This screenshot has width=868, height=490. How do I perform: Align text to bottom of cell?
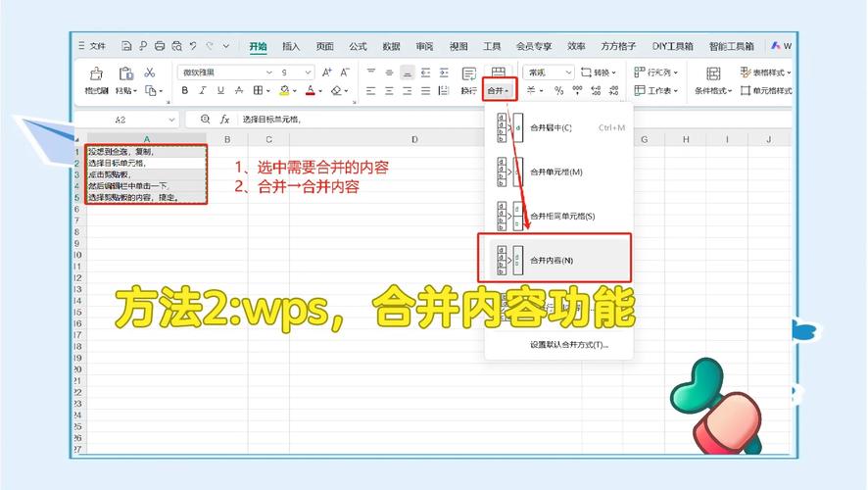point(408,73)
